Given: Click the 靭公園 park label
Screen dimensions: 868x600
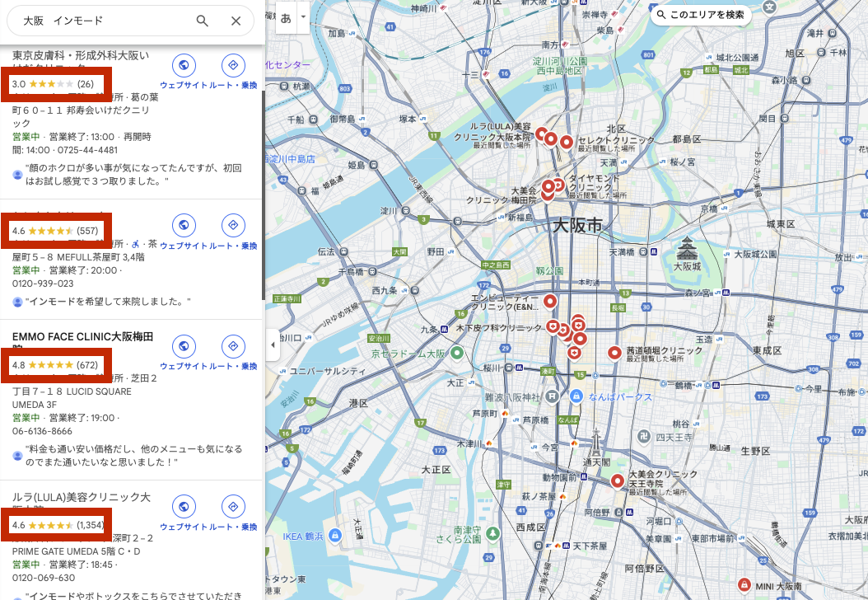Looking at the screenshot, I should point(549,271).
